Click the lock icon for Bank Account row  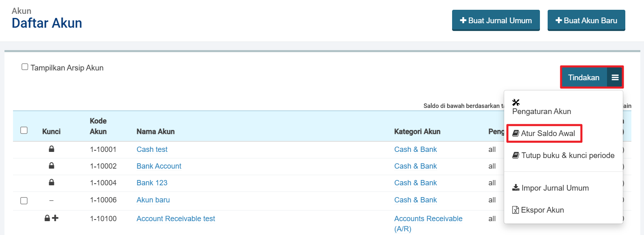click(51, 166)
